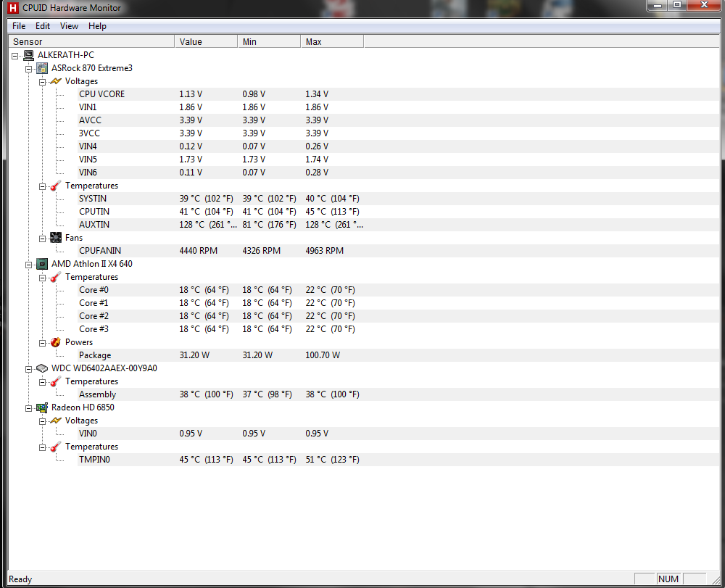Image resolution: width=725 pixels, height=588 pixels.
Task: Click the Radeon Temperatures thermometer icon
Action: point(56,447)
